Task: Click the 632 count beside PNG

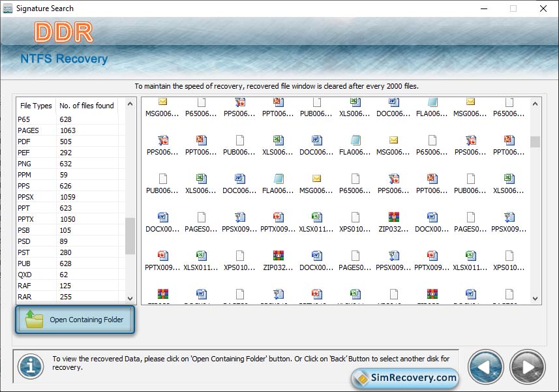Action: point(66,164)
